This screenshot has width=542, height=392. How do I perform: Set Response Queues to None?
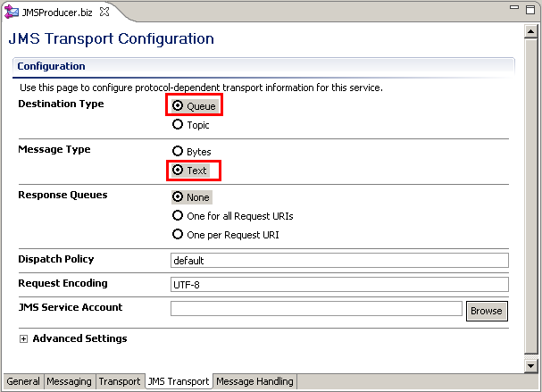(178, 196)
